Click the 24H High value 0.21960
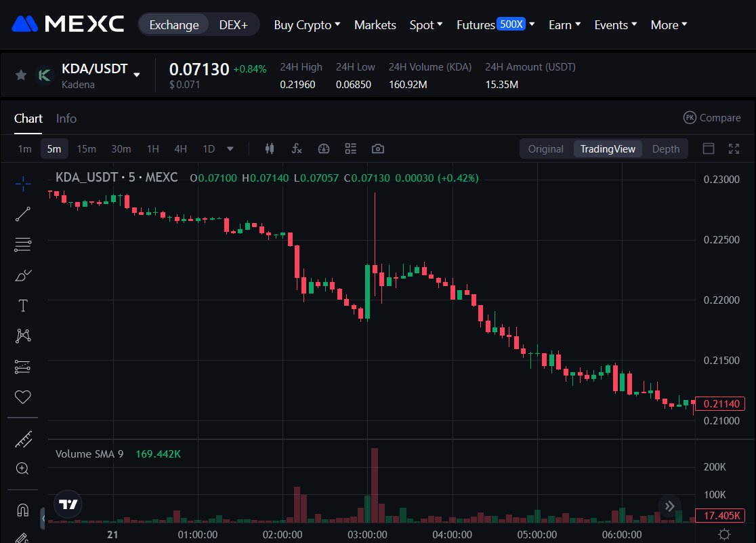Screen dimensions: 756x543 point(297,85)
